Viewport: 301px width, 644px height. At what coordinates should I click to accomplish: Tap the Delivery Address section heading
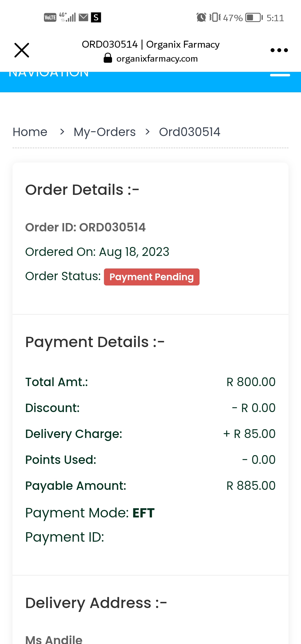pyautogui.click(x=96, y=603)
